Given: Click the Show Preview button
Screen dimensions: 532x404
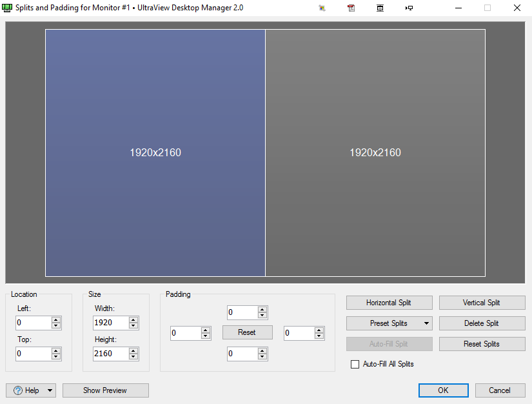Looking at the screenshot, I should tap(105, 390).
